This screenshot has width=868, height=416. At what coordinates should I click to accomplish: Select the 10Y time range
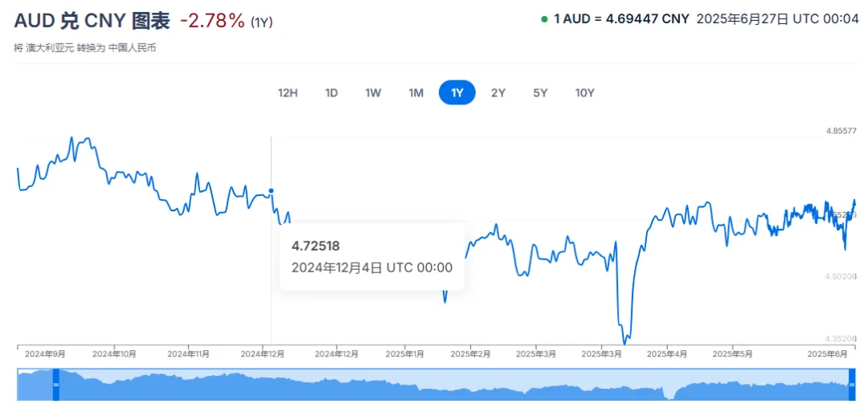[584, 93]
